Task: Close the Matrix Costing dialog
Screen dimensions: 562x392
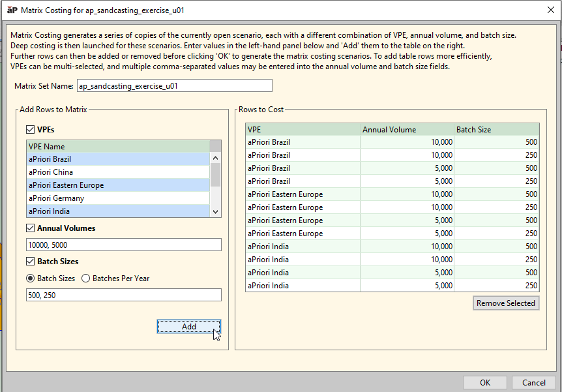Action: [x=546, y=10]
